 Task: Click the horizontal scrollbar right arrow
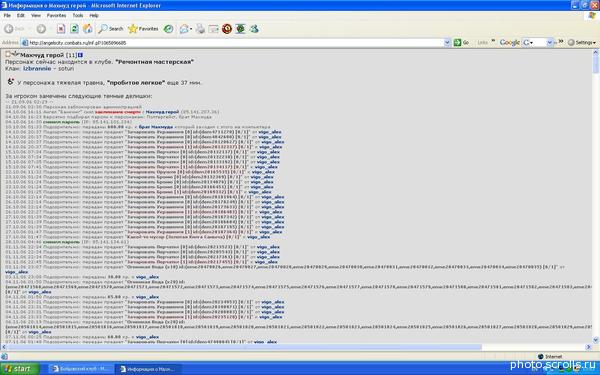click(589, 347)
